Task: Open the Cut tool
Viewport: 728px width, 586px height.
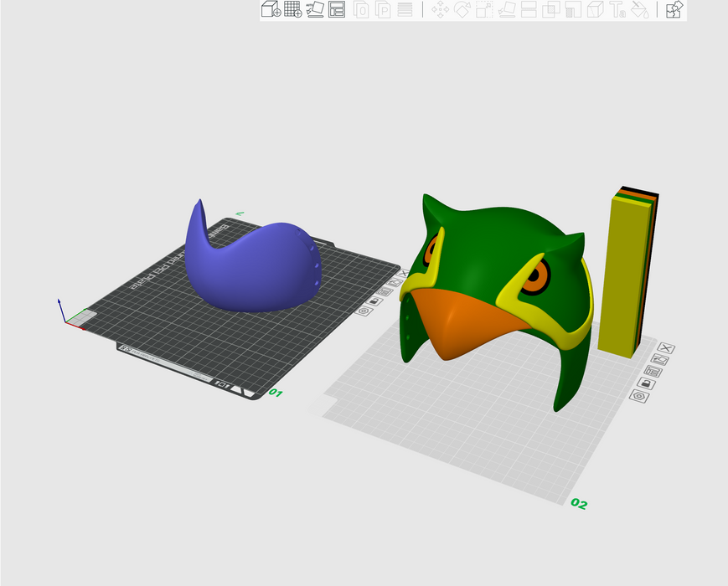Action: click(529, 10)
